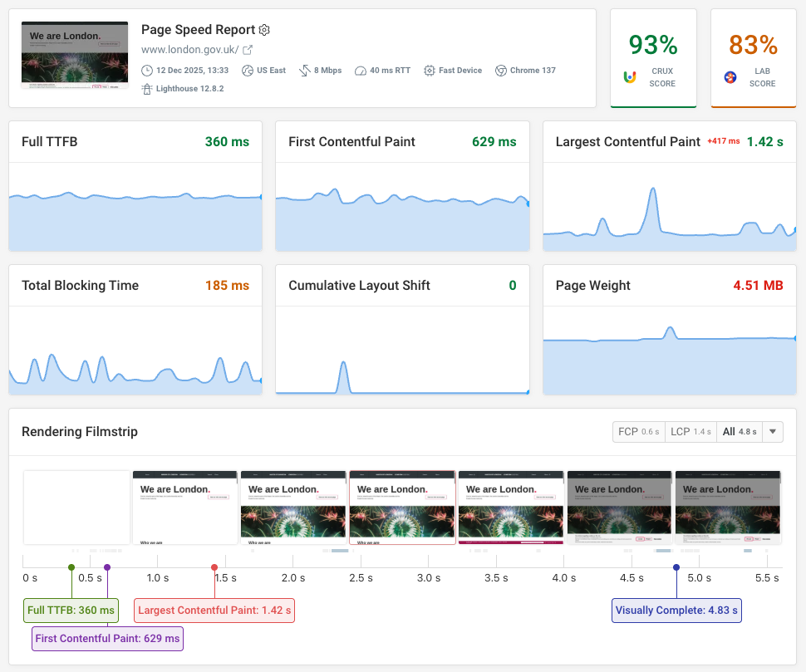Click the Lighthouse 12.8.2 icon
Image resolution: width=806 pixels, height=672 pixels.
(x=147, y=88)
